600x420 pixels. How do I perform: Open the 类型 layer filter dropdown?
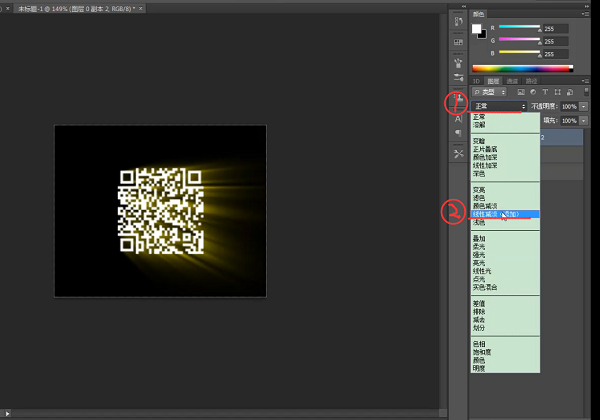point(489,92)
